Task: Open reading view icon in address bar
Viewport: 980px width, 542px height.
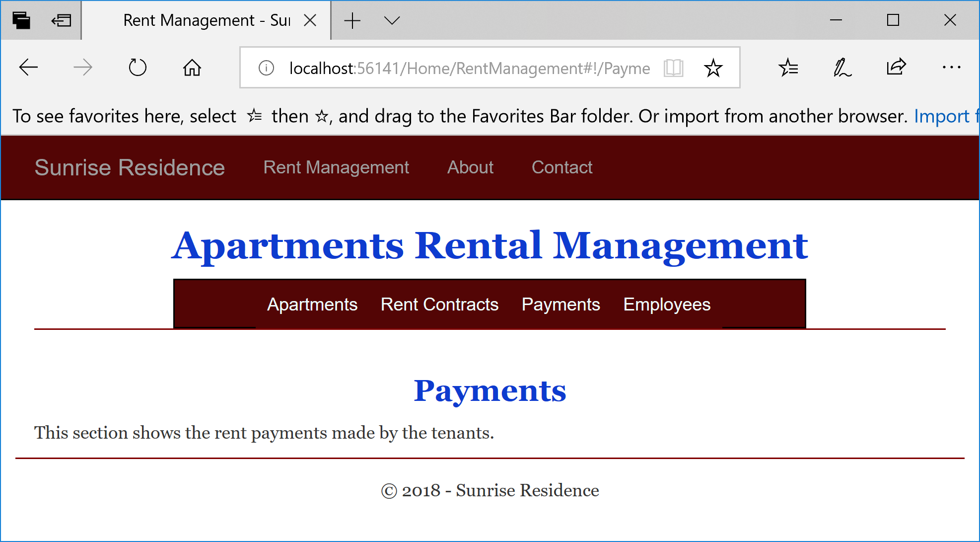Action: point(673,68)
